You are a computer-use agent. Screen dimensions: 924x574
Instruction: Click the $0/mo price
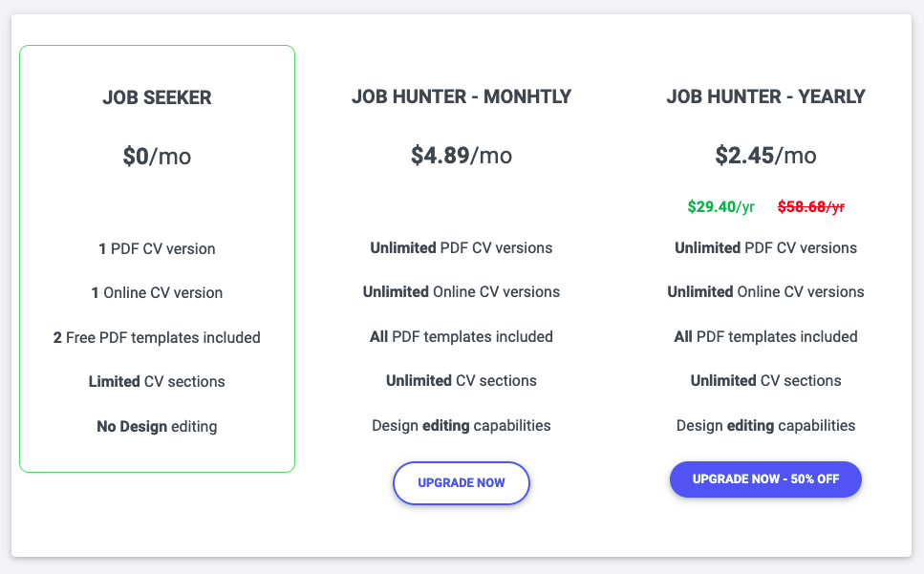[x=157, y=157]
